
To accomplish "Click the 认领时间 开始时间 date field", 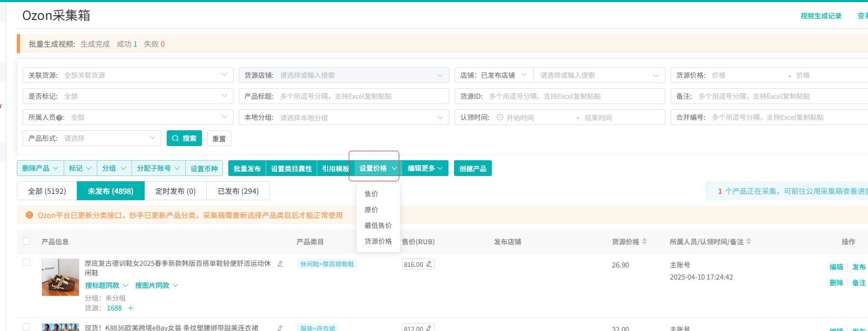I will coord(538,118).
